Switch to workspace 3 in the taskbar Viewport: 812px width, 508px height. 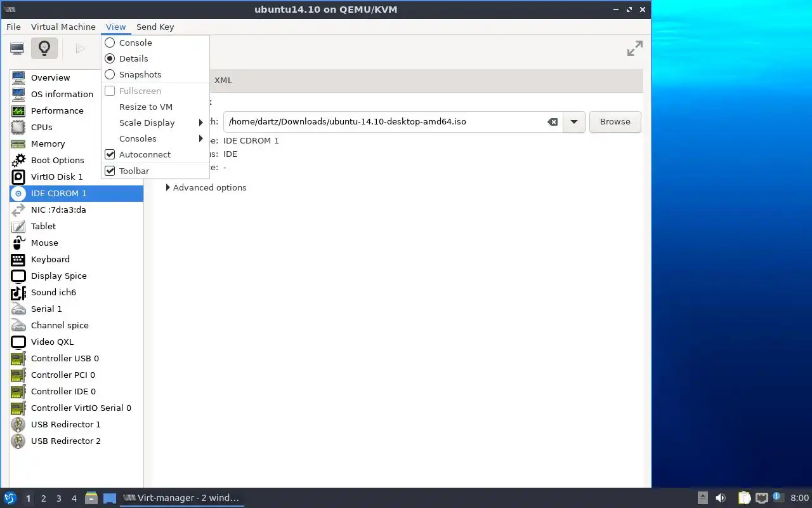[58, 498]
